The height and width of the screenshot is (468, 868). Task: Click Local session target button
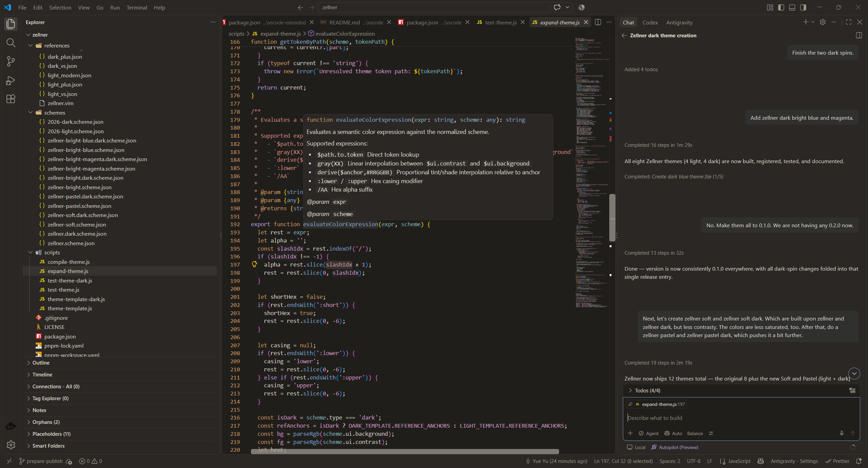[x=636, y=447]
